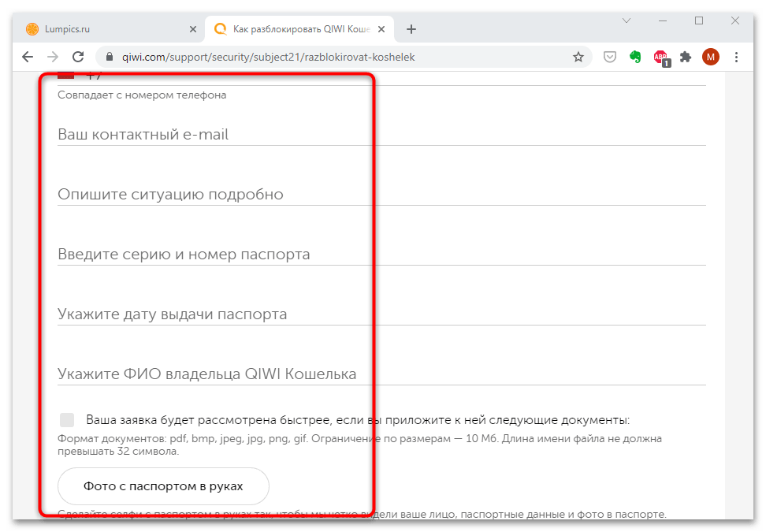
Task: Focus the Ваш контактный e-mail field
Action: [x=381, y=134]
